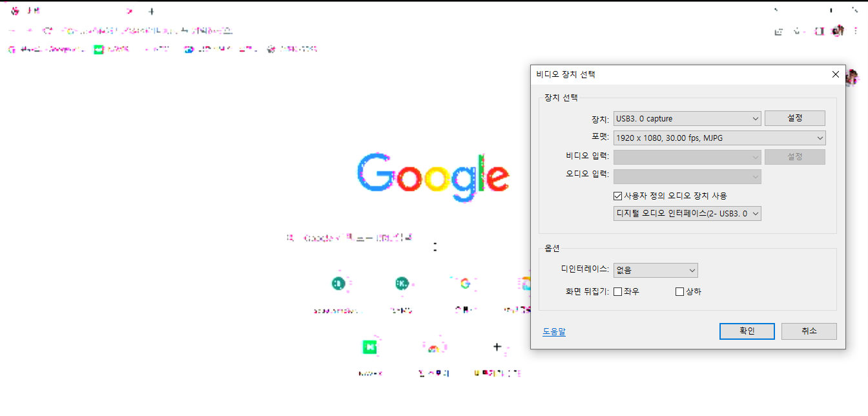This screenshot has width=868, height=416.
Task: Click the 화면 뒤집기 label
Action: [587, 291]
